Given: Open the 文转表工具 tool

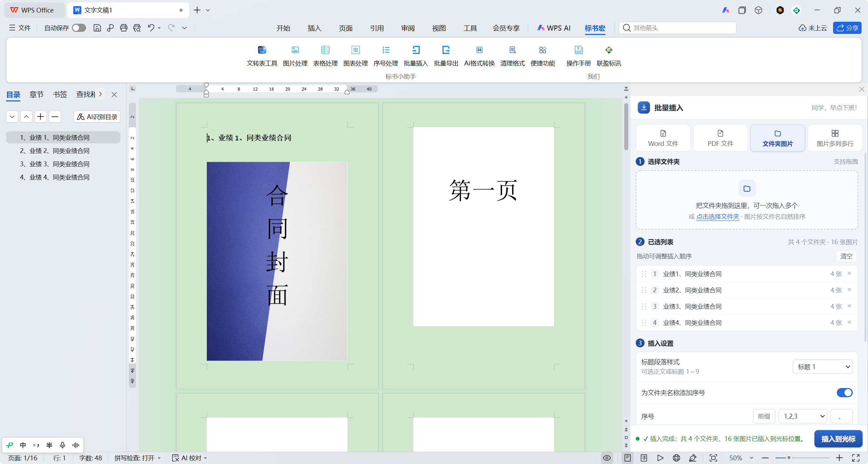Looking at the screenshot, I should coord(262,56).
